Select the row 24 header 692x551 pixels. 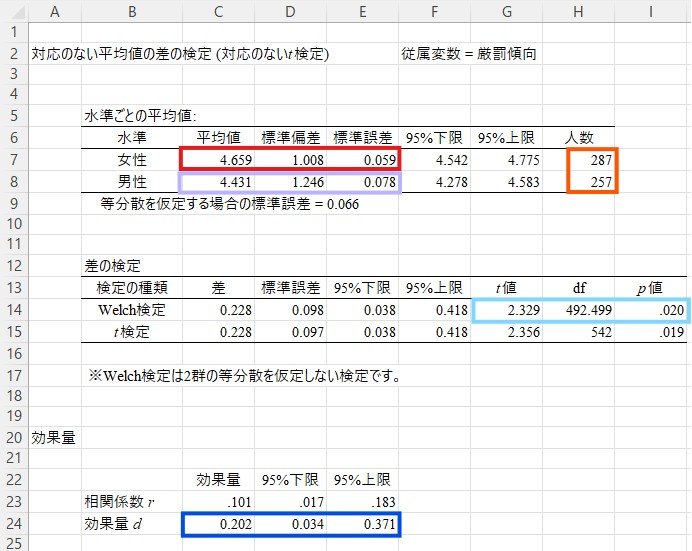pyautogui.click(x=14, y=522)
